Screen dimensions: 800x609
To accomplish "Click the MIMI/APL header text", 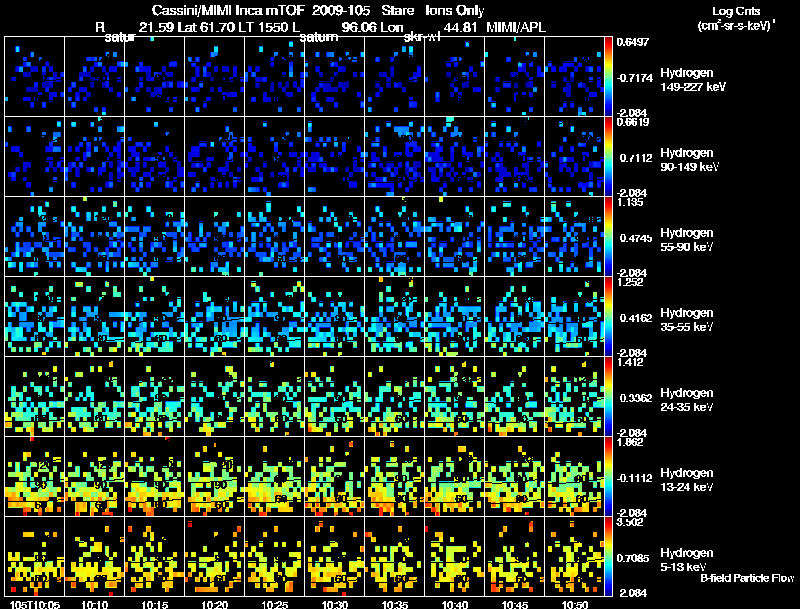I will tap(516, 28).
